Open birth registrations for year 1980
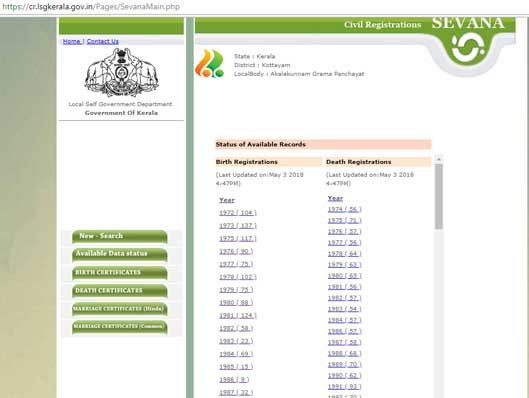529x398 pixels. tap(236, 303)
